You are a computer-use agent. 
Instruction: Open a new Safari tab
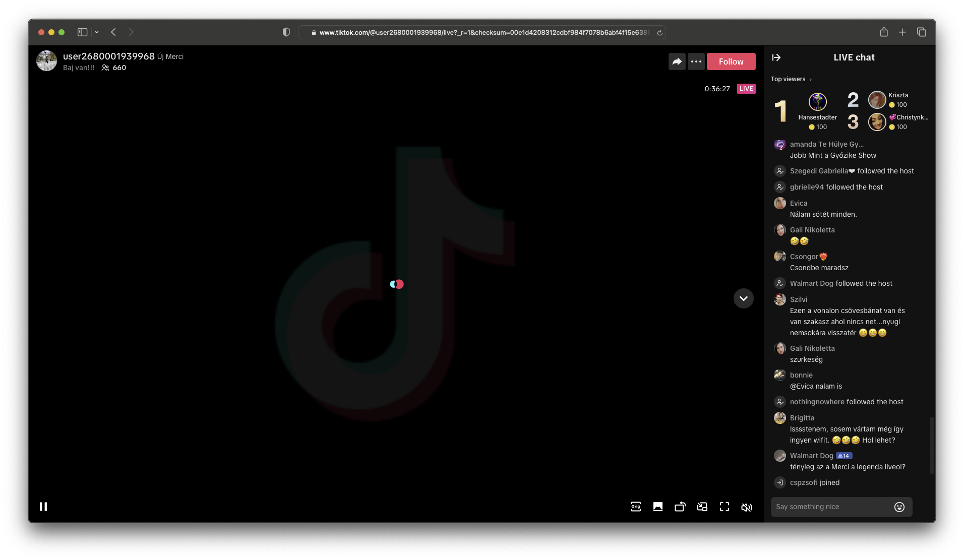pyautogui.click(x=902, y=32)
